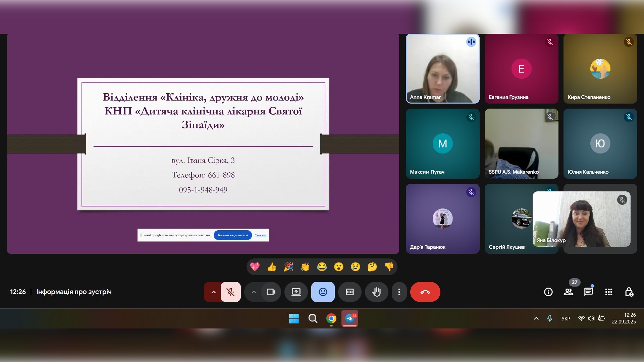Unmute the microphone toggle
Image resolution: width=644 pixels, height=362 pixels.
(x=231, y=292)
